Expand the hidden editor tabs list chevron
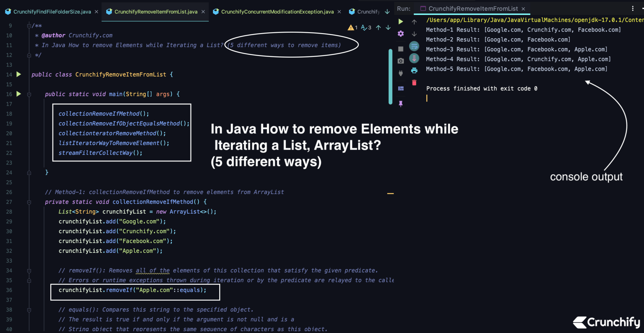This screenshot has width=644, height=333. click(x=387, y=12)
